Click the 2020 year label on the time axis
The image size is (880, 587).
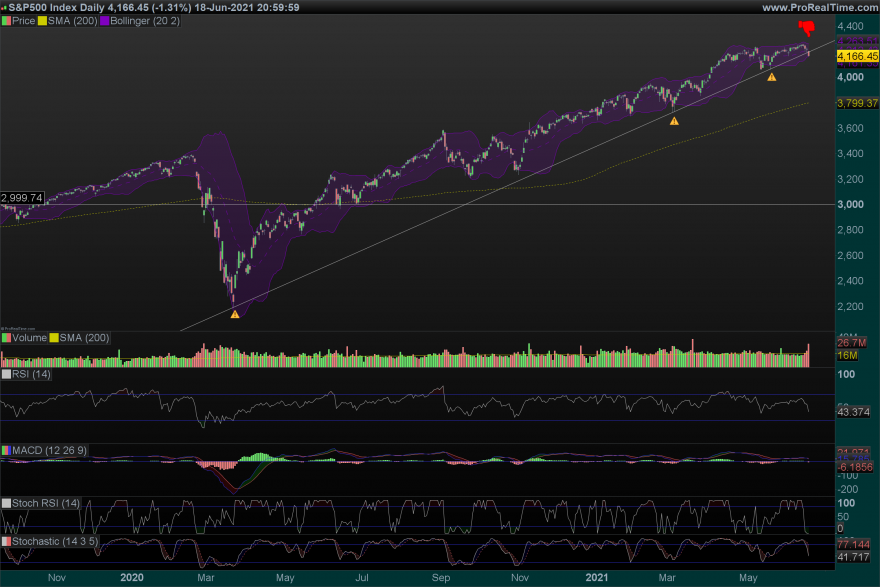click(x=132, y=577)
